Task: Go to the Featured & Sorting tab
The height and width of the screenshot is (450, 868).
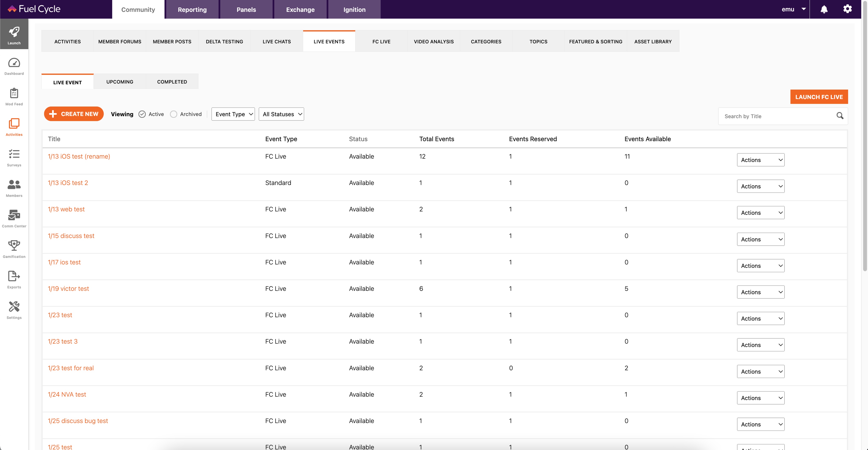Action: coord(595,42)
